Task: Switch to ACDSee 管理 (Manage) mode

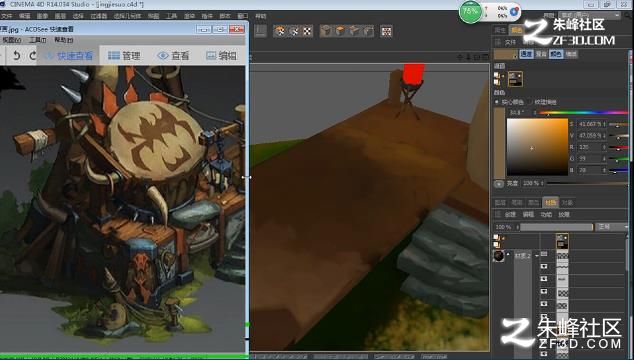Action: [x=124, y=56]
